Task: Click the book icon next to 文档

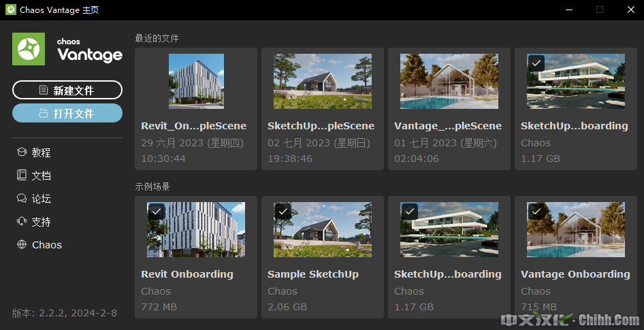Action: click(x=22, y=176)
